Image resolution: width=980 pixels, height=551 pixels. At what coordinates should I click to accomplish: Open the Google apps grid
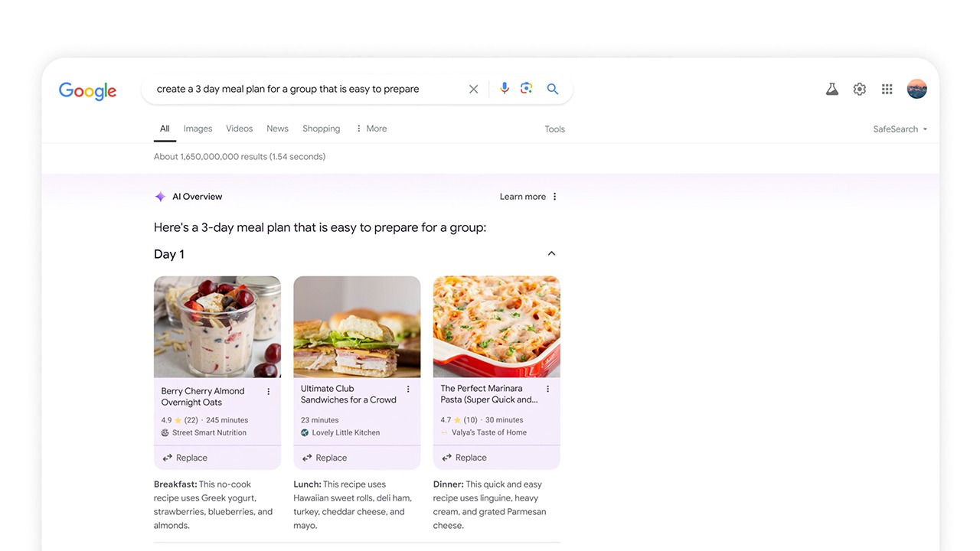[887, 90]
